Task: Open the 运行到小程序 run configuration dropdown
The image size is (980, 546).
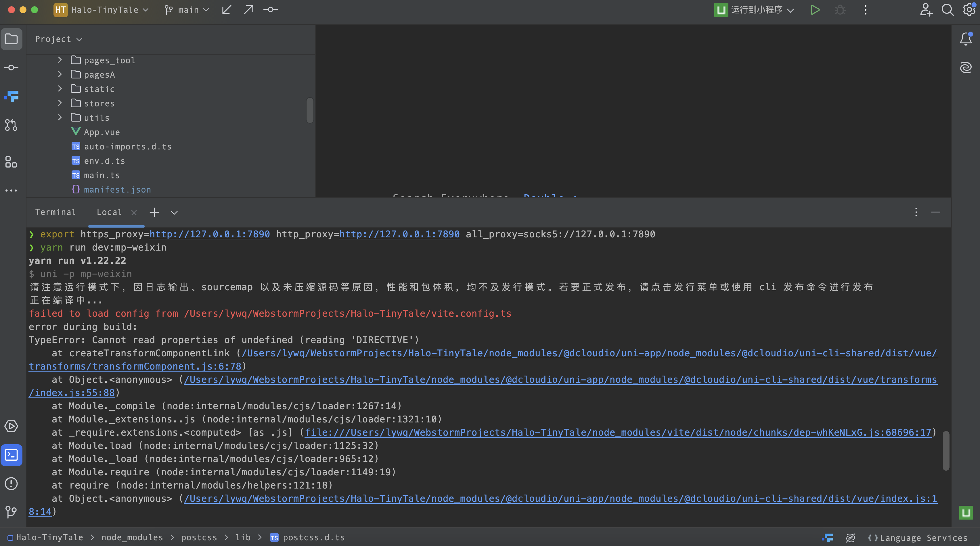Action: (754, 9)
